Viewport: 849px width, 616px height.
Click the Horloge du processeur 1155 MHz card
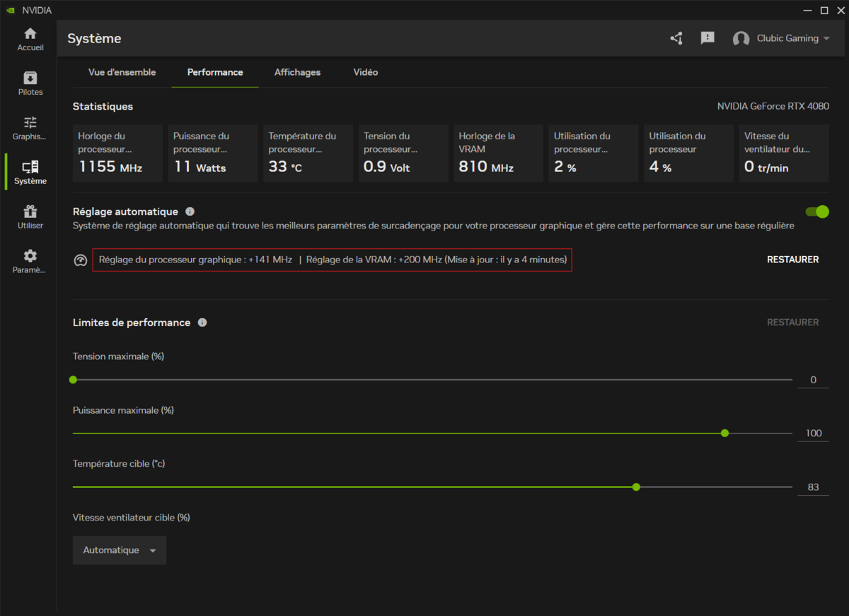point(117,153)
